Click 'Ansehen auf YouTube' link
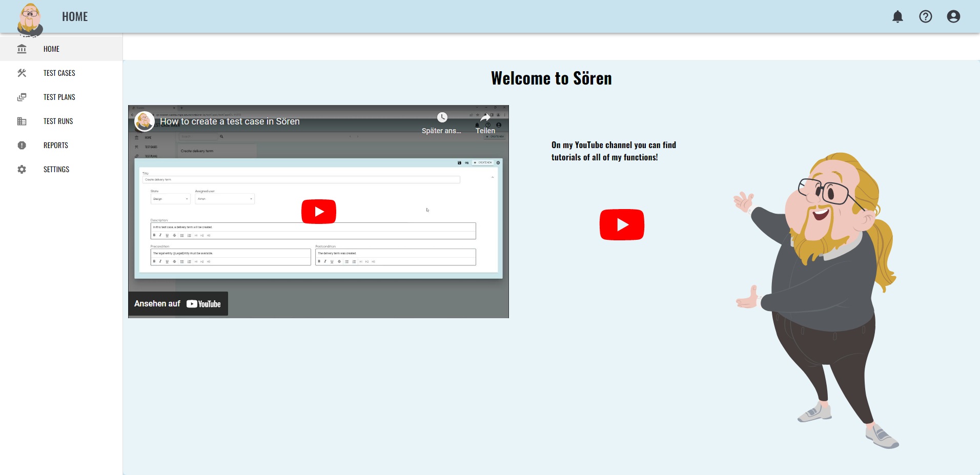 pos(178,304)
